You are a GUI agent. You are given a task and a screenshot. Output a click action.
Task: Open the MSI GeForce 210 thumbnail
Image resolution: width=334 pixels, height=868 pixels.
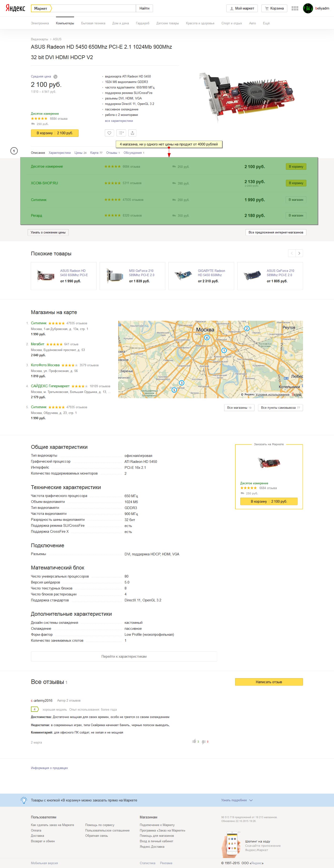point(115,276)
